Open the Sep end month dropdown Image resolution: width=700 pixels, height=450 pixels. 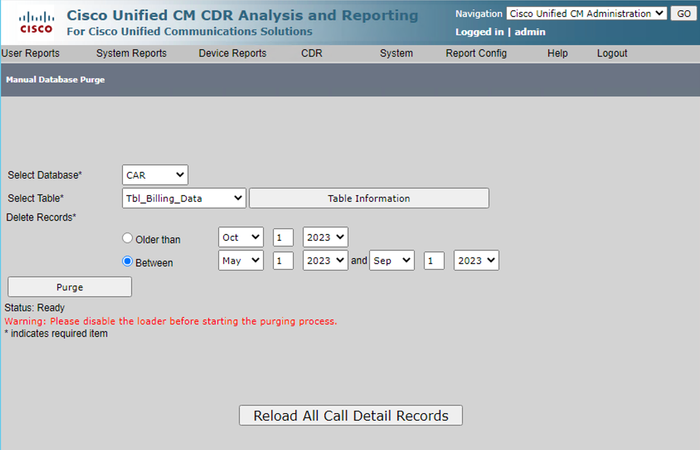[392, 261]
